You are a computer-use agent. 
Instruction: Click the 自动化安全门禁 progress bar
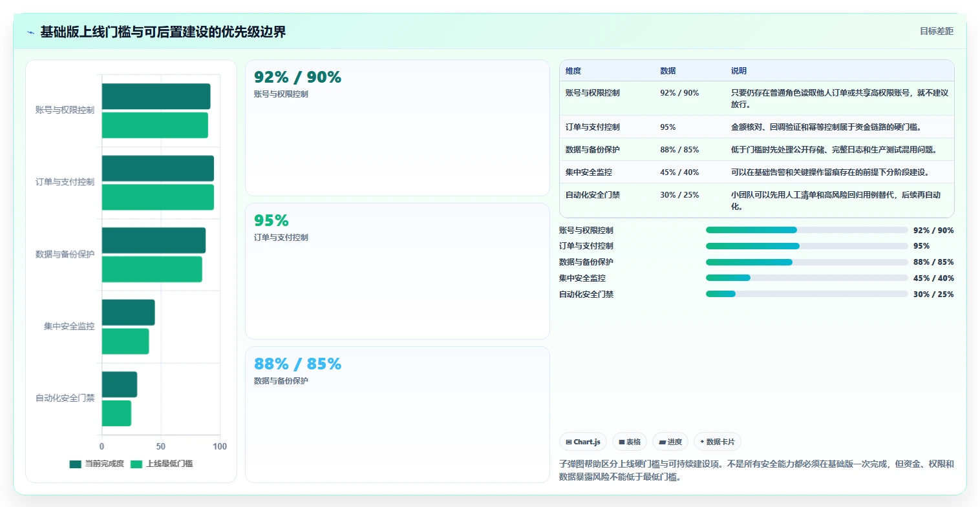point(807,294)
